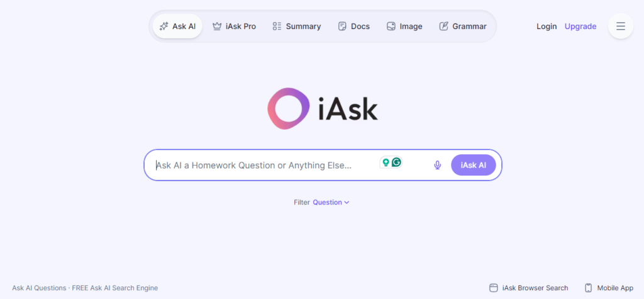Click the picture icon beside Image
Image resolution: width=644 pixels, height=299 pixels.
(x=391, y=26)
